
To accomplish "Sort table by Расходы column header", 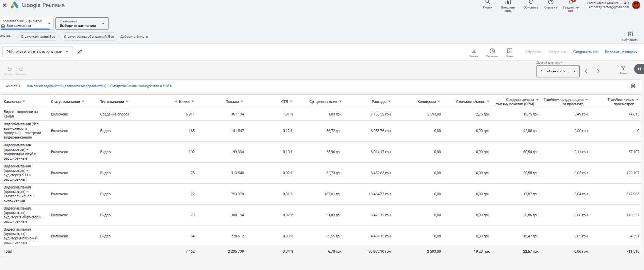I will 379,102.
